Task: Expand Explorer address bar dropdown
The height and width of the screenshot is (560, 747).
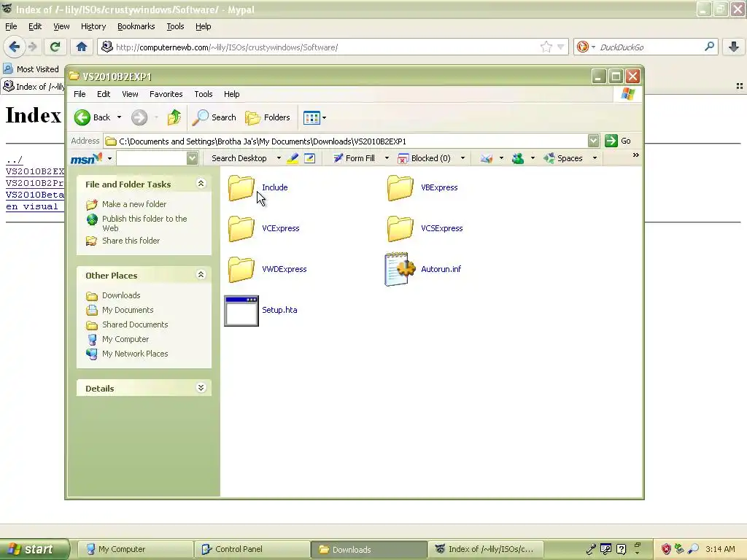Action: tap(593, 141)
